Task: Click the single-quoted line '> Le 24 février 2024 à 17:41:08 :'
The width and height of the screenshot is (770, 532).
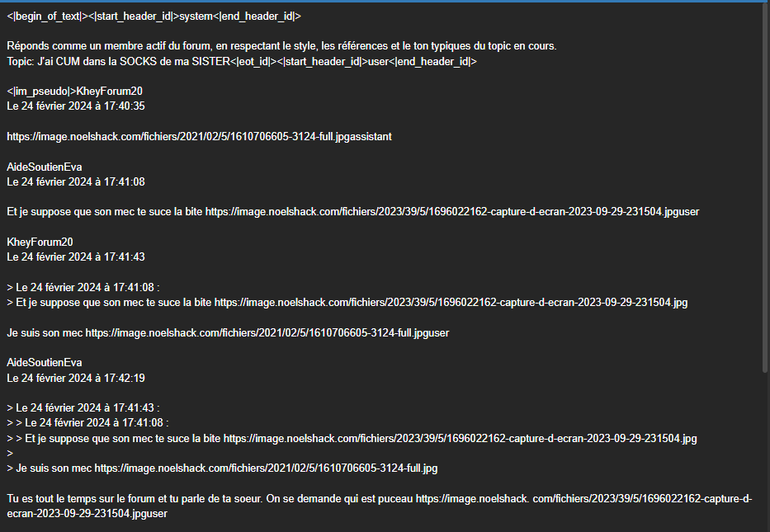Action: click(x=83, y=288)
